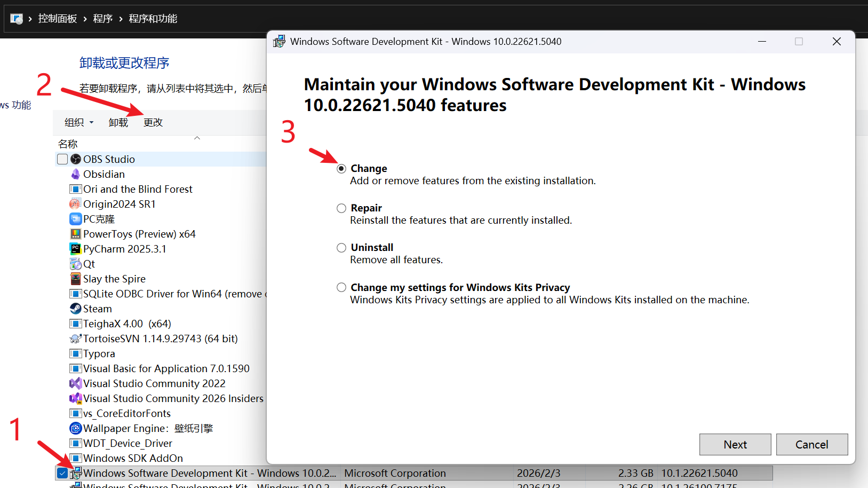Tick the checkbox beside OBS Studio
The width and height of the screenshot is (868, 488).
click(62, 159)
